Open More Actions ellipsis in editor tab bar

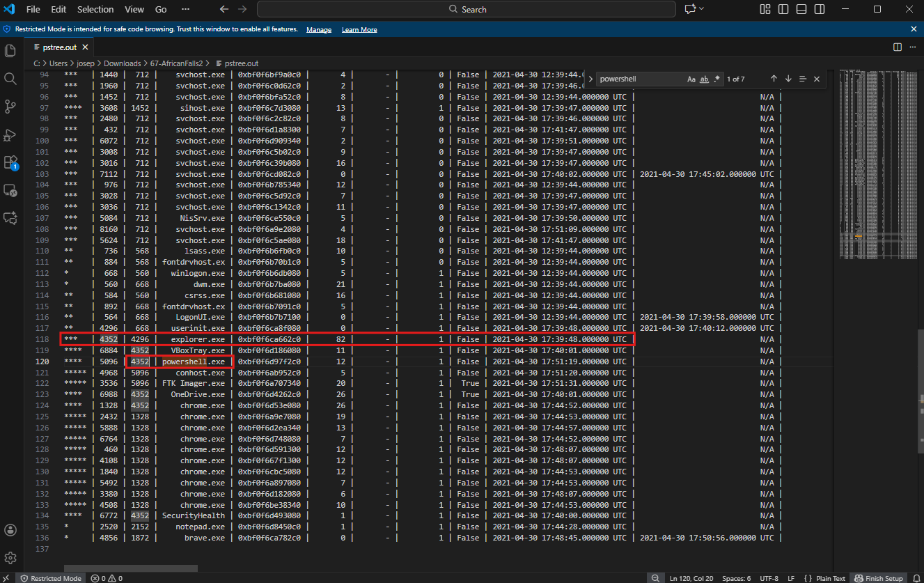click(912, 47)
